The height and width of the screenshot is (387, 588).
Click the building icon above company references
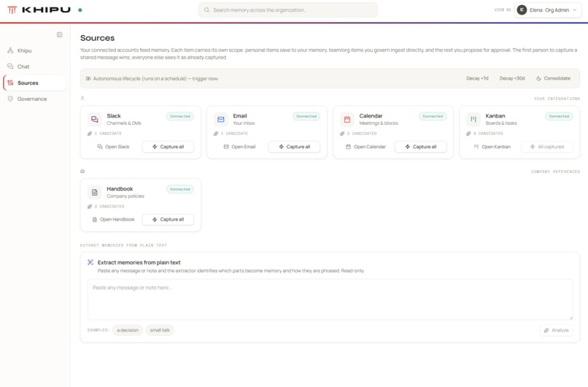(82, 171)
